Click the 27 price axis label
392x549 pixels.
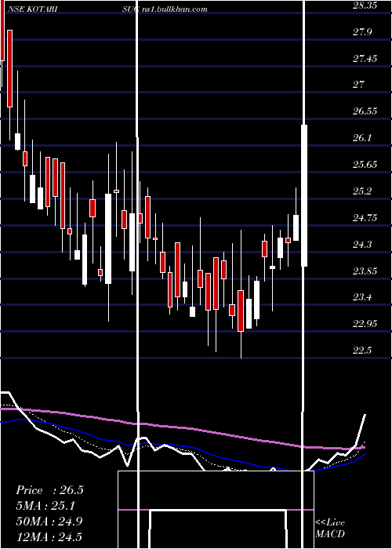[x=359, y=85]
